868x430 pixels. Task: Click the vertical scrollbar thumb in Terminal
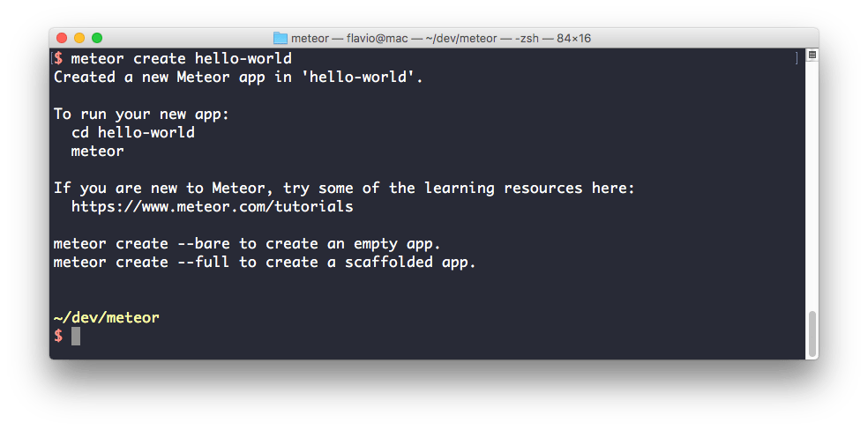(812, 334)
